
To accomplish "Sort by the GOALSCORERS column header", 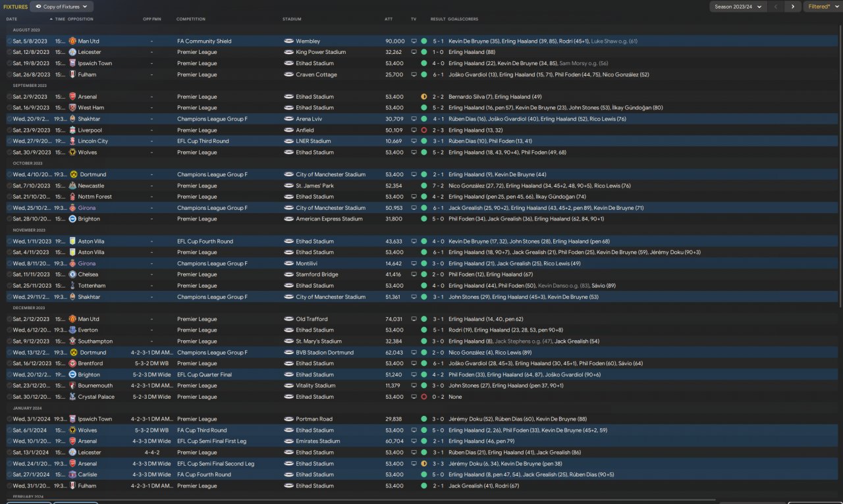I will (x=464, y=19).
